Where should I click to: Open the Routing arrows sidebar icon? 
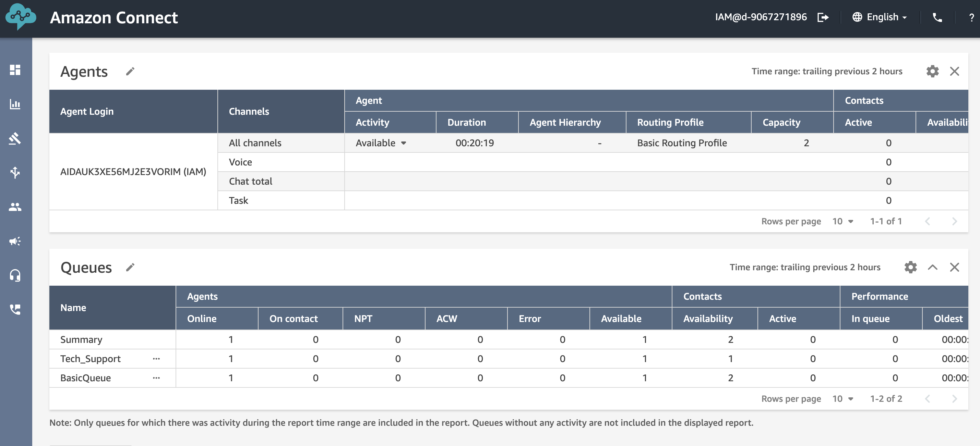point(15,172)
